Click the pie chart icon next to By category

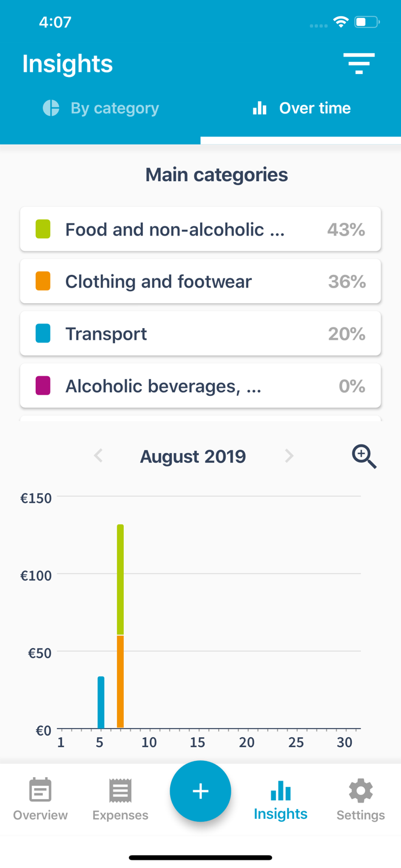click(51, 108)
